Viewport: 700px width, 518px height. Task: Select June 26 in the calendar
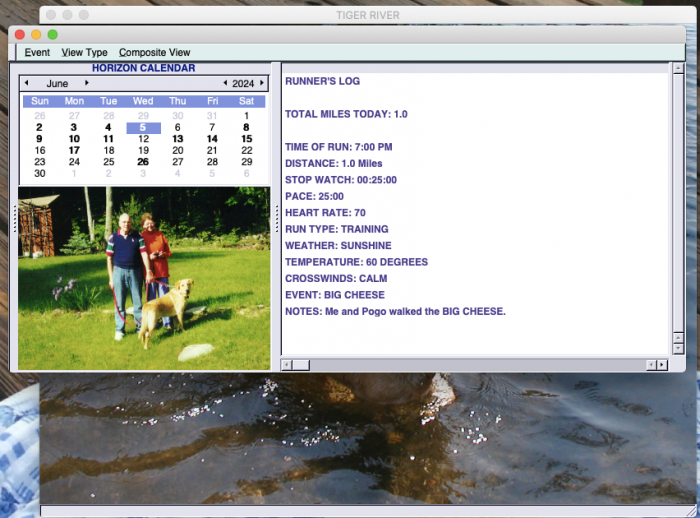143,161
